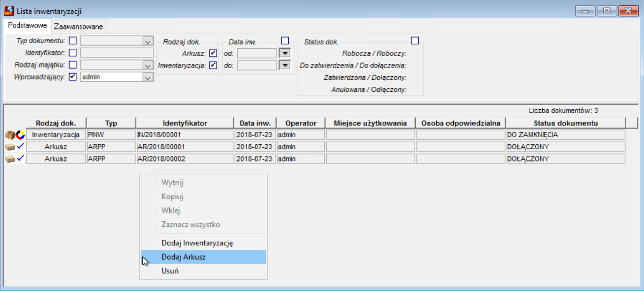This screenshot has width=644, height=291.
Task: Open the 'do' date picker dropdown
Action: click(285, 65)
